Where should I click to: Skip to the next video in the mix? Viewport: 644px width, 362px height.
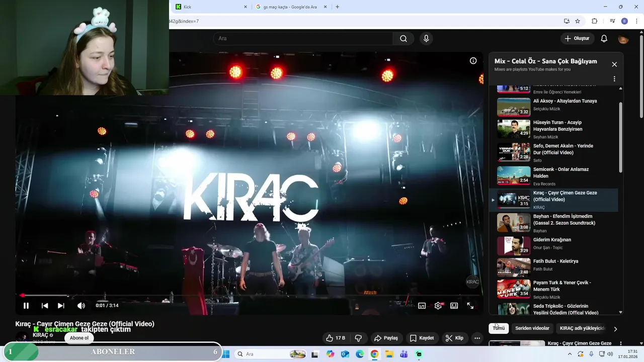click(61, 306)
